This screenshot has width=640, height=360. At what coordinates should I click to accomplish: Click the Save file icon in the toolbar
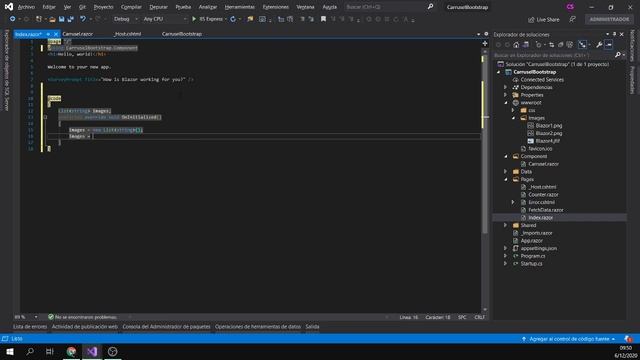62,19
